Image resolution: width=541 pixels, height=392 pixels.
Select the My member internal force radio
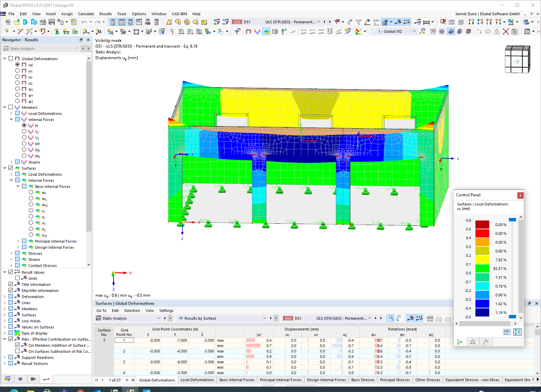(x=24, y=150)
